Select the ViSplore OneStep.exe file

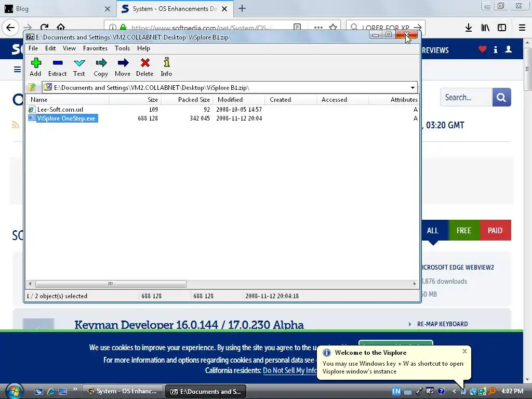tap(63, 118)
